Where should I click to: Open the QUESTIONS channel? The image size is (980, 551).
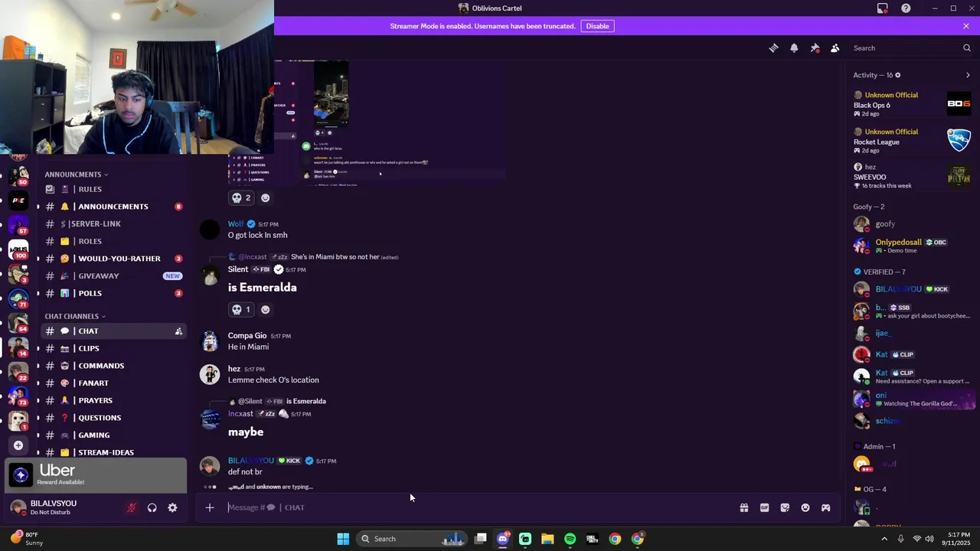[113, 418]
